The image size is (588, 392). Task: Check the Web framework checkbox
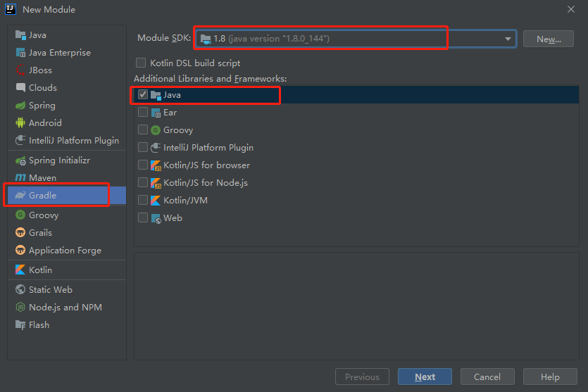(143, 217)
